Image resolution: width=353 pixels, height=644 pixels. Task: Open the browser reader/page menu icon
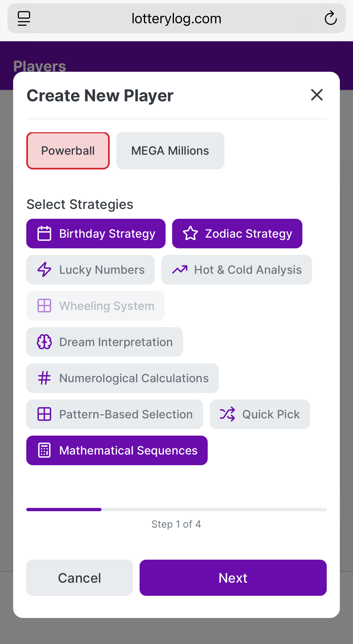24,18
